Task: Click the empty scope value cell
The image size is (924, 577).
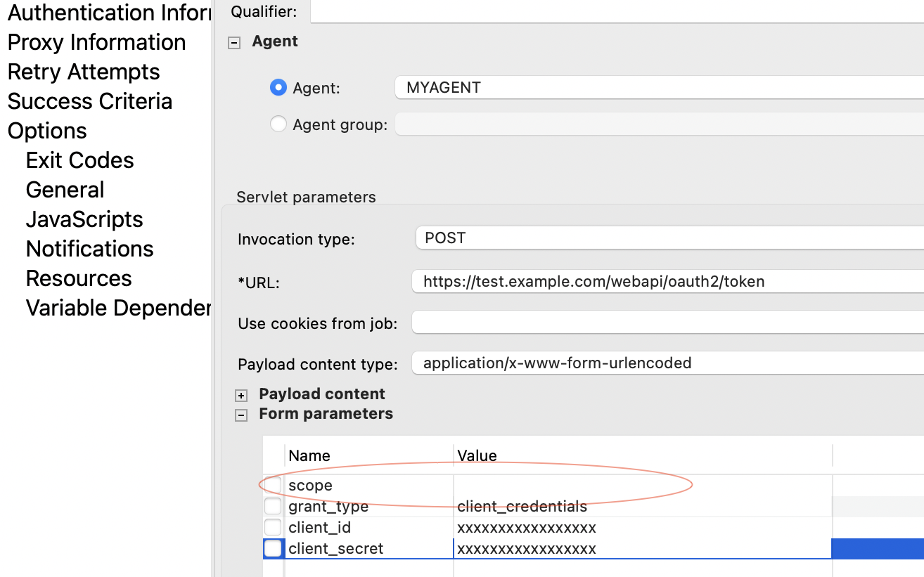Action: [643, 486]
